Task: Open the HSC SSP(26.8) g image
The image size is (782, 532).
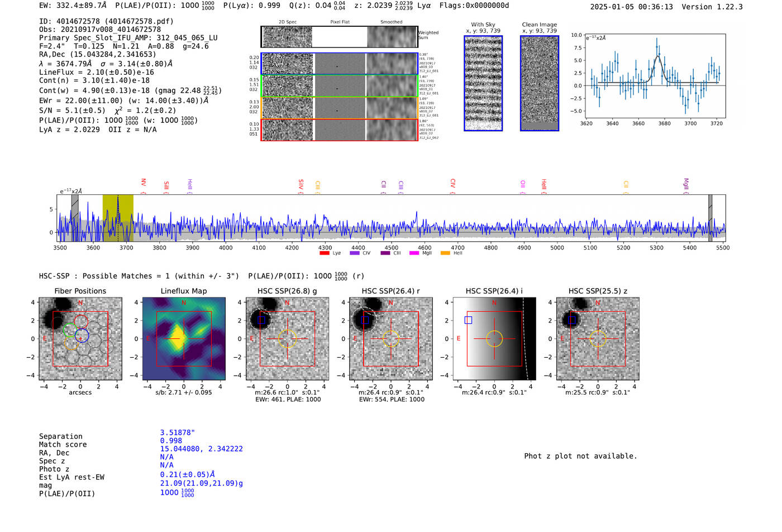Action: click(287, 339)
